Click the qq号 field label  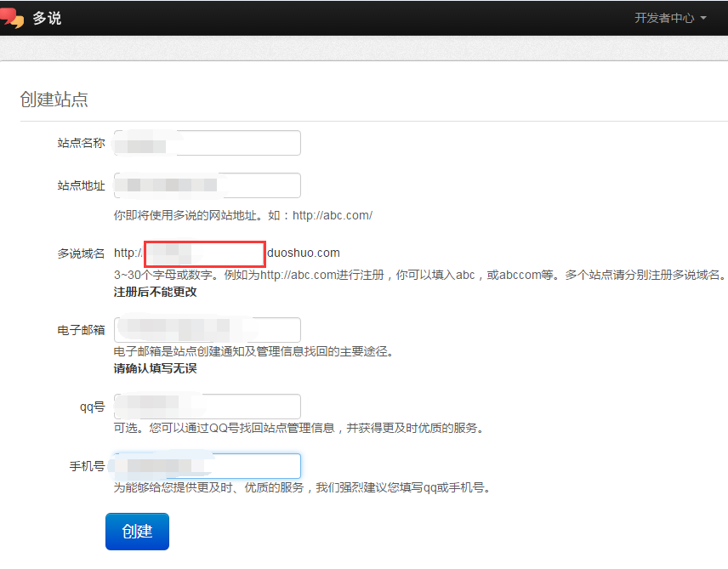pyautogui.click(x=93, y=407)
